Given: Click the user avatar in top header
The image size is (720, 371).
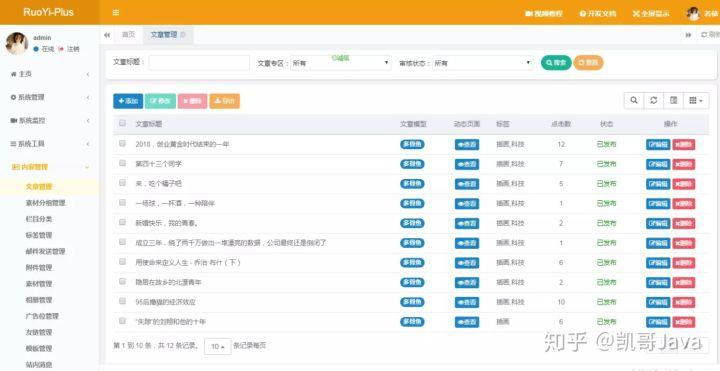Looking at the screenshot, I should tap(693, 14).
